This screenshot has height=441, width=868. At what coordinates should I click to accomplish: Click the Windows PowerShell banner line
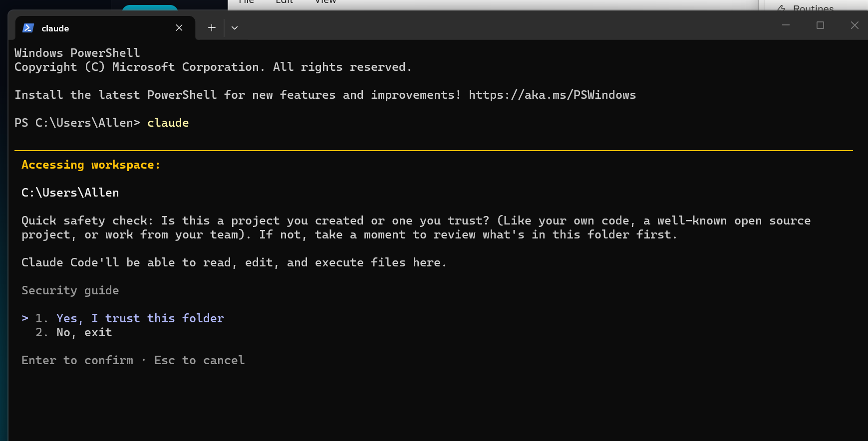tap(77, 53)
